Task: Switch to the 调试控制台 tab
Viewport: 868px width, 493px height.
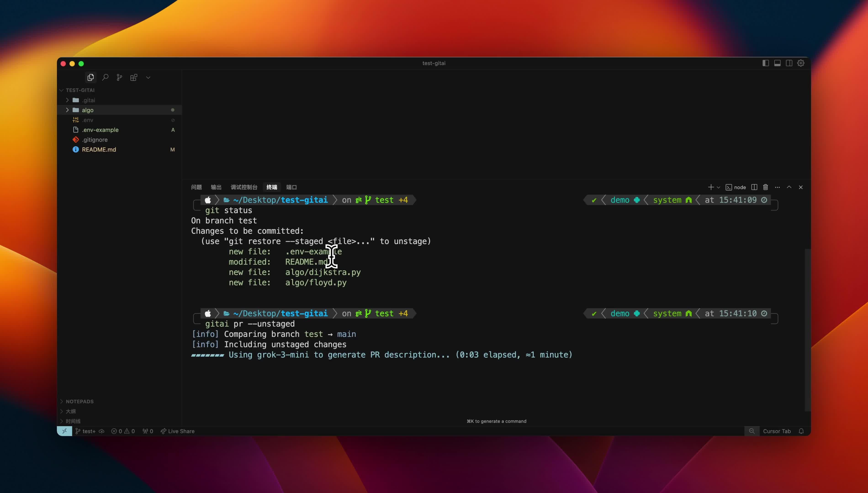Action: pos(244,187)
